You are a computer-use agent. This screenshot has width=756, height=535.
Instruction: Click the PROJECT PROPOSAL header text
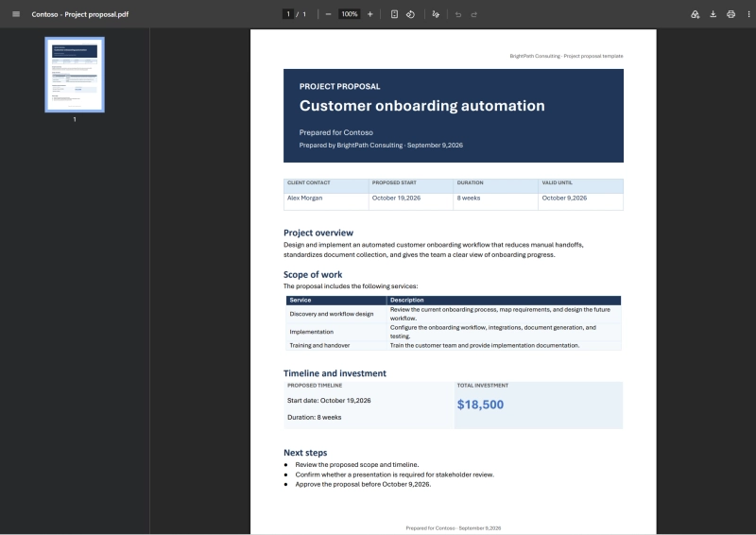(339, 86)
